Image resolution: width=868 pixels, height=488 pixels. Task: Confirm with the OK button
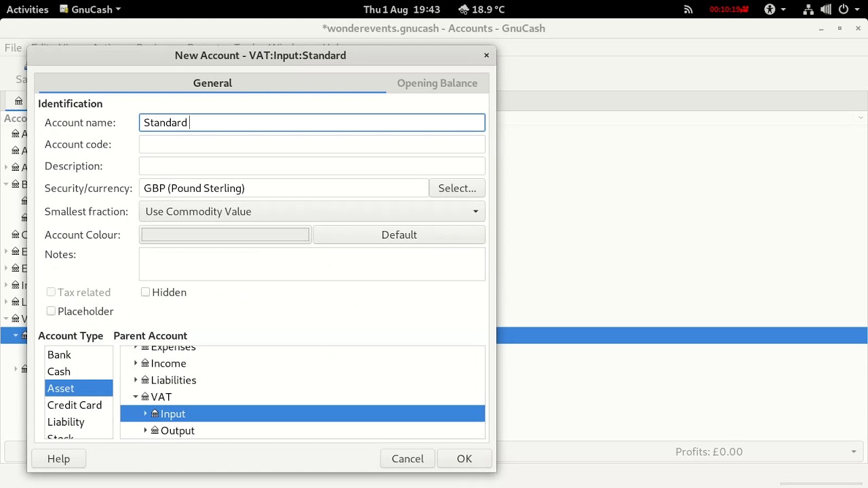coord(464,459)
